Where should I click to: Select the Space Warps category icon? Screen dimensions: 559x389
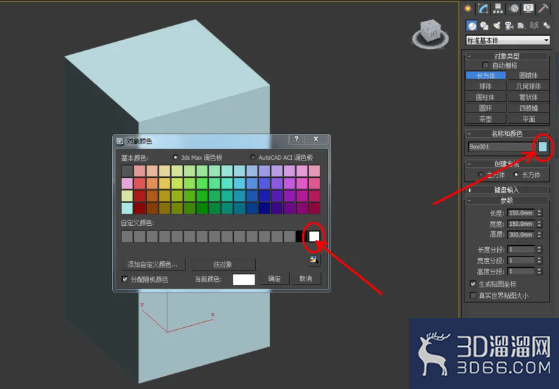tap(534, 26)
